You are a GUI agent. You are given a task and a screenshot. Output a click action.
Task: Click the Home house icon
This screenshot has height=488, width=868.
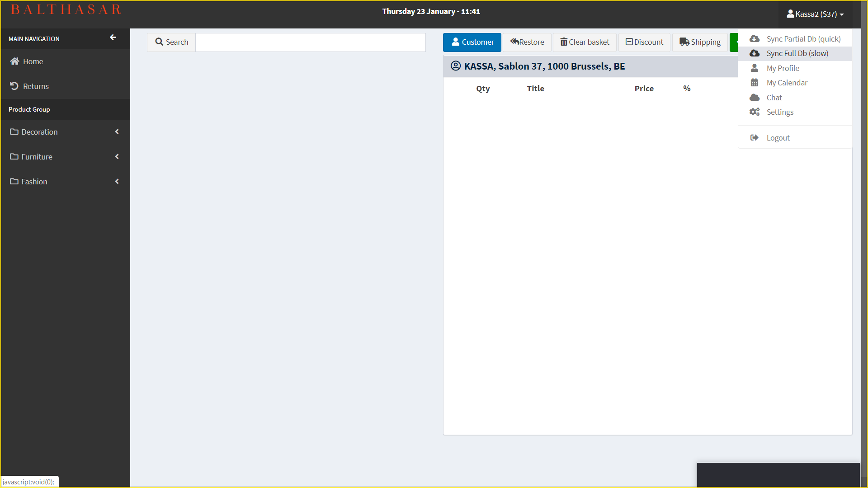click(x=15, y=61)
